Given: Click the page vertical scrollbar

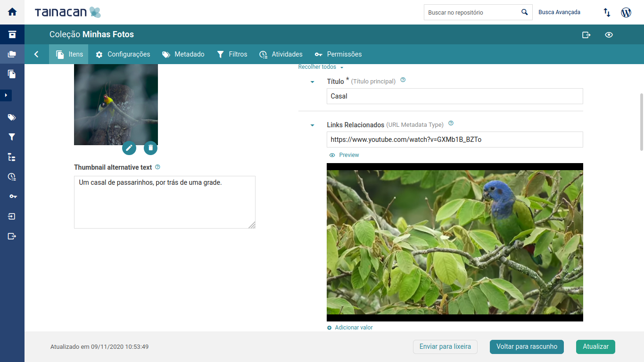Looking at the screenshot, I should click(x=641, y=122).
